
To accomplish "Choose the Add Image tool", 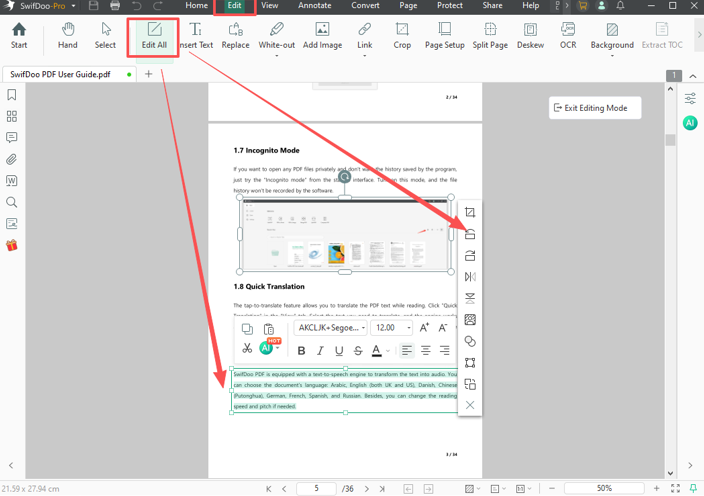I will tap(322, 35).
